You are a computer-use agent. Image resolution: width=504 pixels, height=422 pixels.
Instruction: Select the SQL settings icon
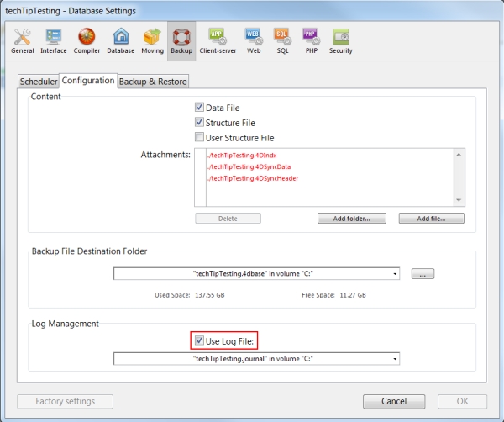281,40
